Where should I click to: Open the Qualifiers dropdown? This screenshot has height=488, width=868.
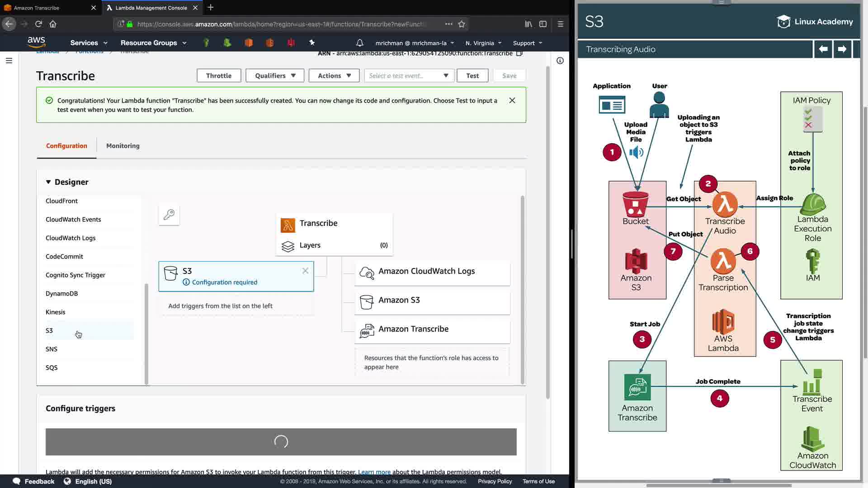pos(275,75)
